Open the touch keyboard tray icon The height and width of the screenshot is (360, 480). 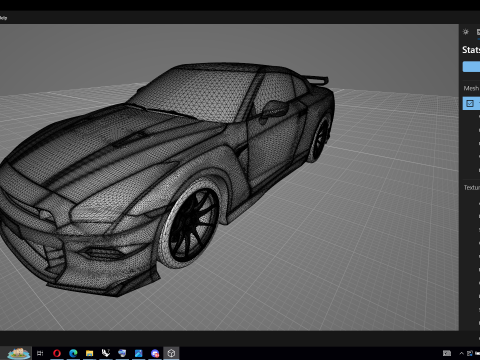[x=447, y=353]
